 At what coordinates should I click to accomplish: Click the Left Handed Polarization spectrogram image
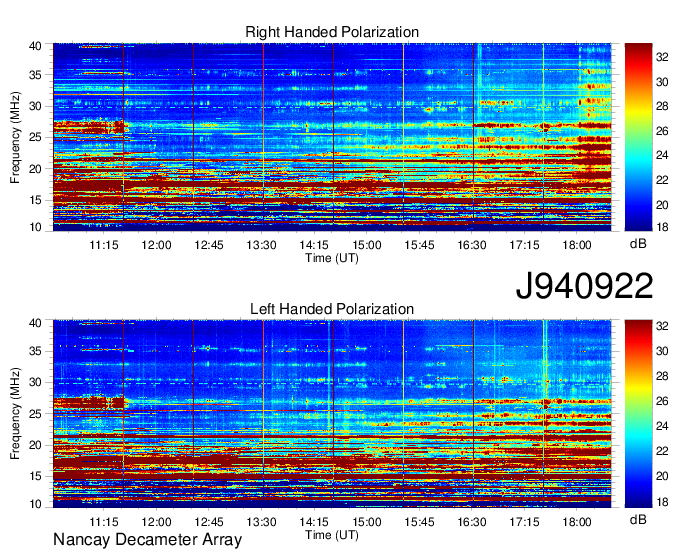332,414
